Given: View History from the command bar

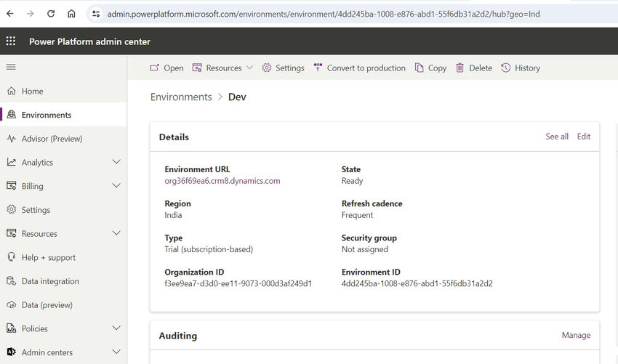Looking at the screenshot, I should [527, 68].
